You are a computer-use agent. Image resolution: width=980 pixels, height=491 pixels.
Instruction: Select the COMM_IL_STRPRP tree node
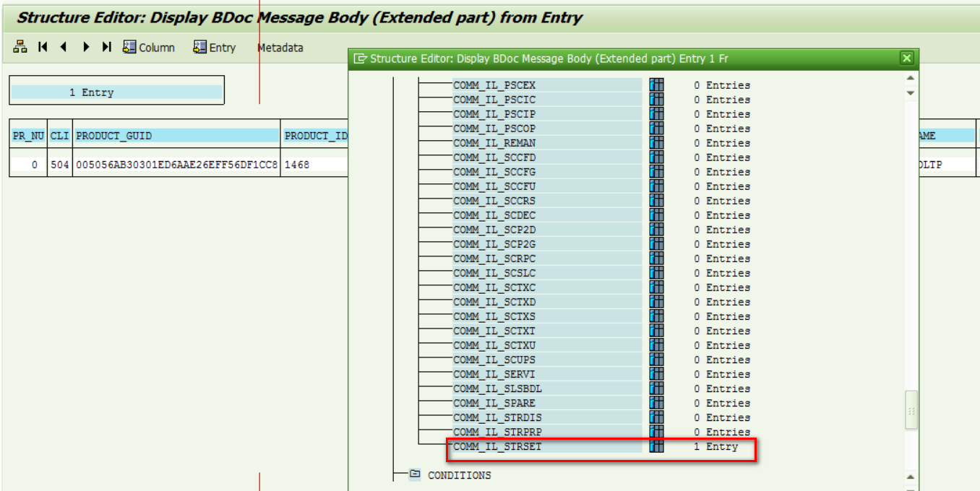(547, 432)
